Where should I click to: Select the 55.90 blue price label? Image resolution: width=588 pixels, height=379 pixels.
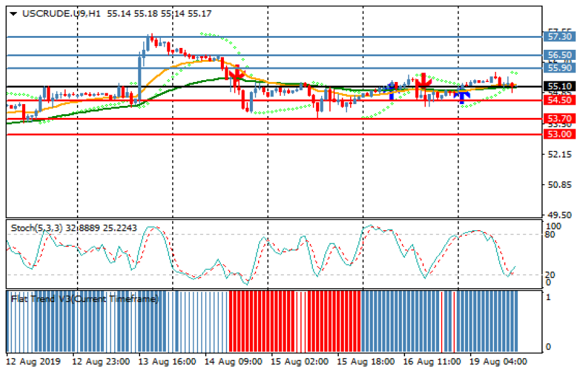point(560,68)
